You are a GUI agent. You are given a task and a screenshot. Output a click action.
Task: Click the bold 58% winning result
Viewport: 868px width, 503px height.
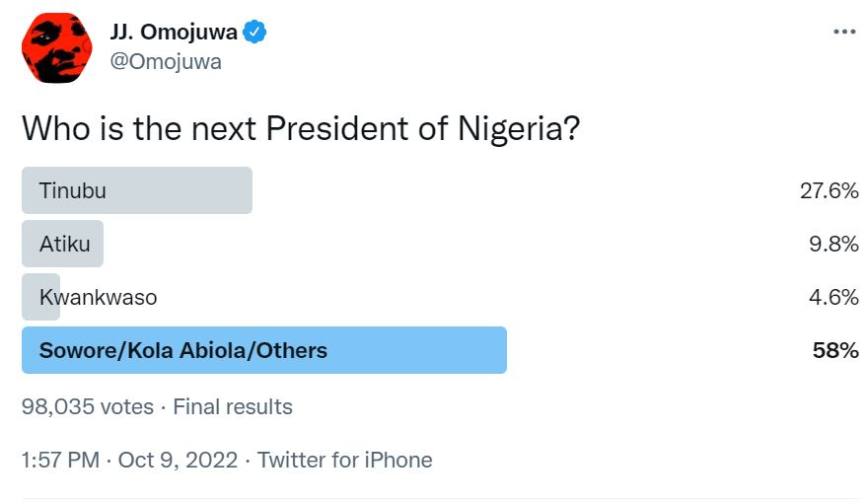tap(835, 351)
